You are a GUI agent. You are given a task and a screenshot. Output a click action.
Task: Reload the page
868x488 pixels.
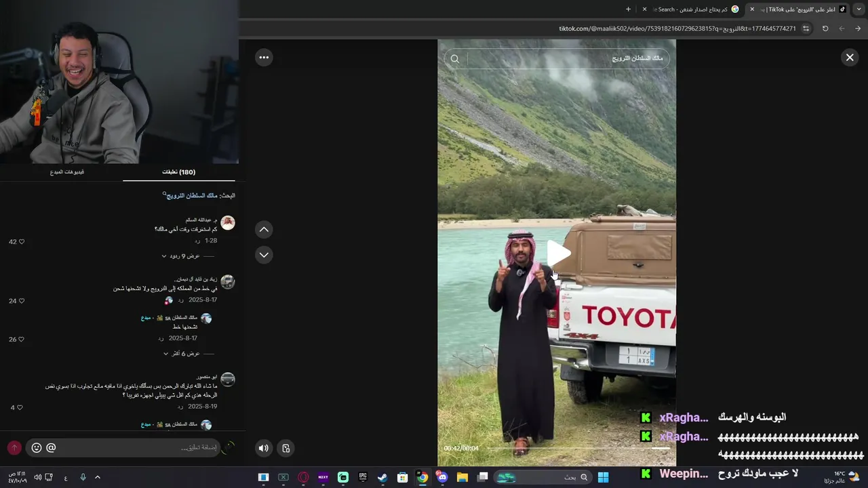click(825, 28)
